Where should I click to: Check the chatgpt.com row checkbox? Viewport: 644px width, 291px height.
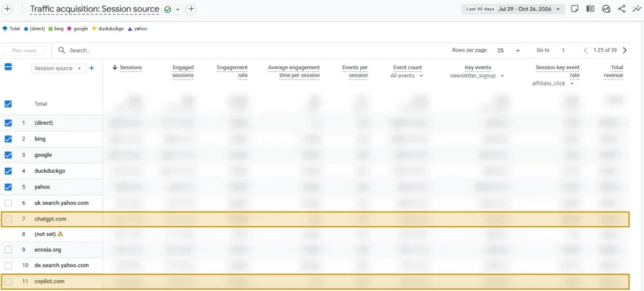pos(8,219)
